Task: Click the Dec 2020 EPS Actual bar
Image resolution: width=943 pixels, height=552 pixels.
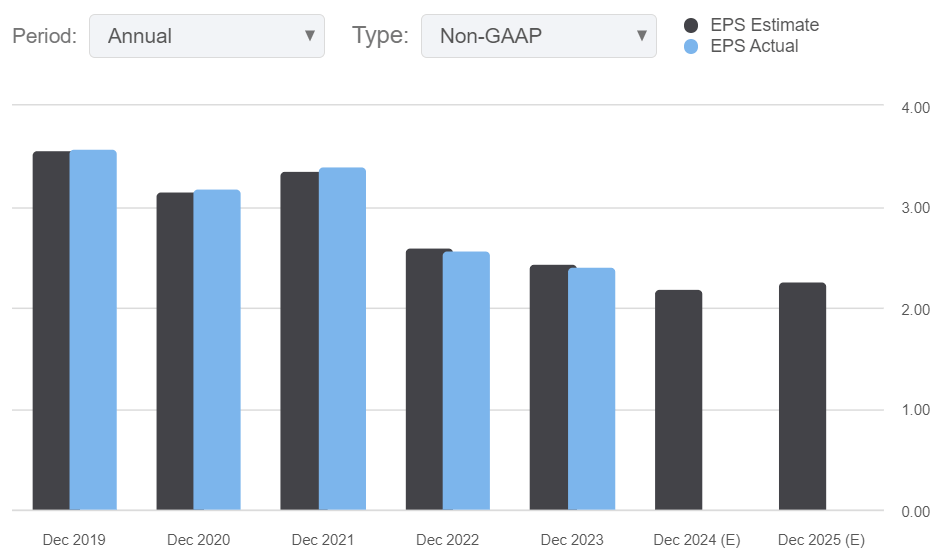Action: [217, 350]
